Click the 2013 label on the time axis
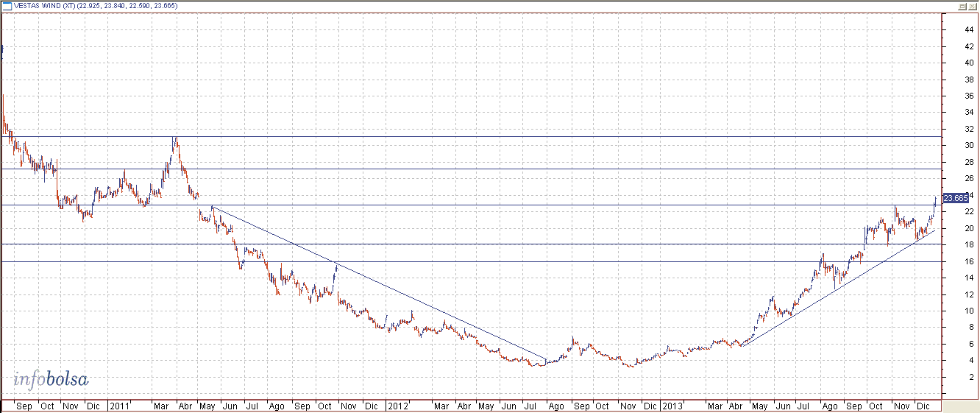 coord(672,406)
